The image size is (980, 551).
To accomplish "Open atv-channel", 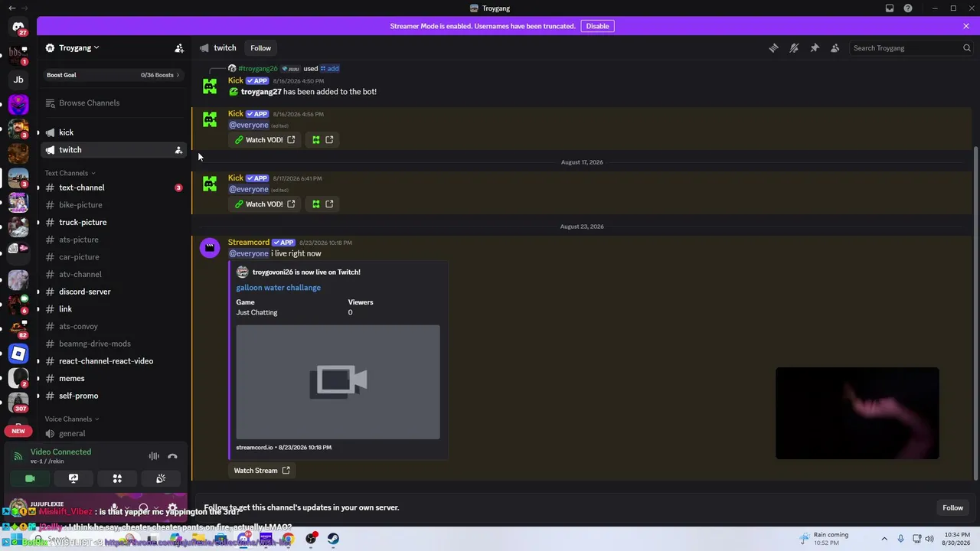I will click(113, 274).
